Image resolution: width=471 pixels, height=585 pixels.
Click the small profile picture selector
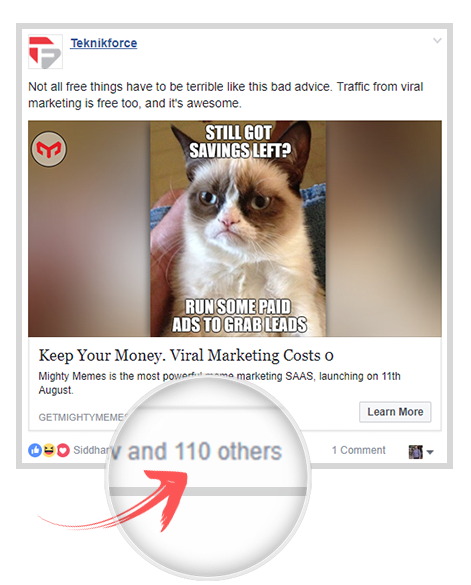(x=415, y=451)
